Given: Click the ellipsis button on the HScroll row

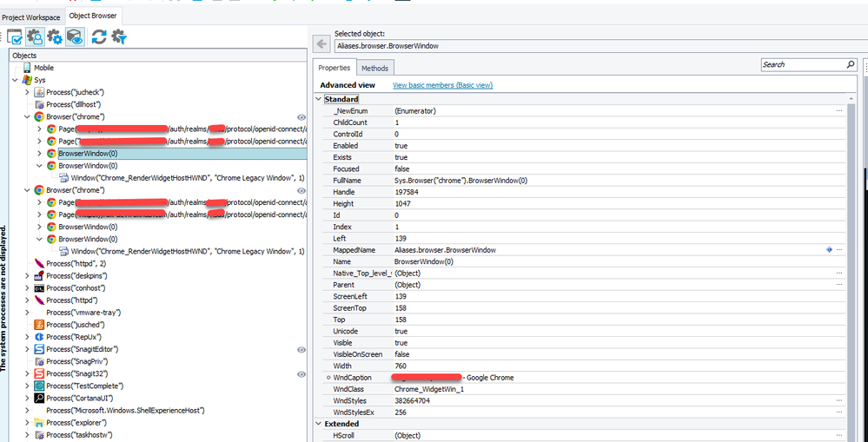Looking at the screenshot, I should (x=839, y=435).
